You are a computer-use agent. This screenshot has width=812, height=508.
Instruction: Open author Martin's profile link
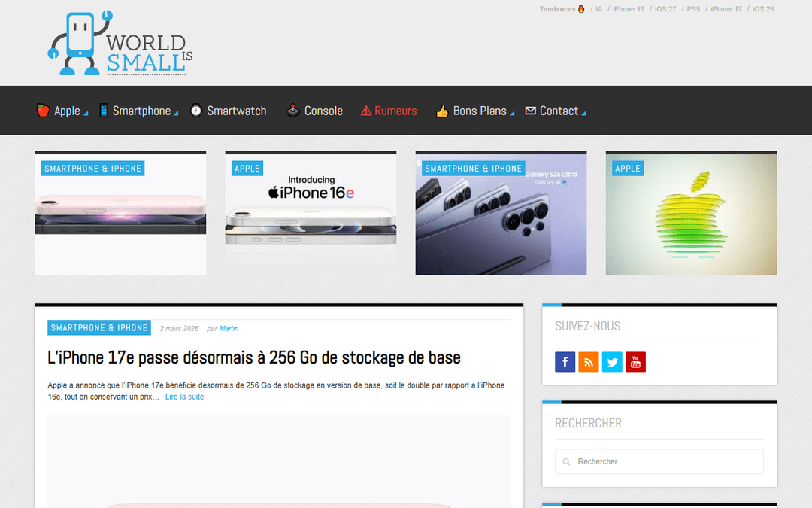point(229,328)
